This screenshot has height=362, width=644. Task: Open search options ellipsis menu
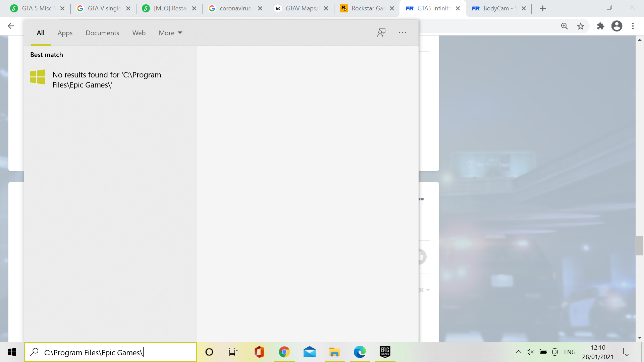402,33
